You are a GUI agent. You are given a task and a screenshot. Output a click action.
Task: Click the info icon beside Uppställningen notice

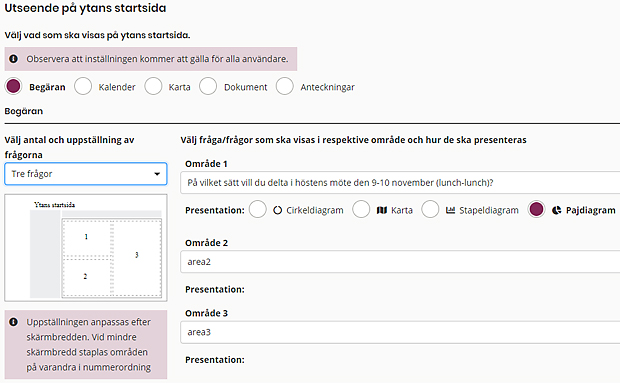[x=13, y=322]
